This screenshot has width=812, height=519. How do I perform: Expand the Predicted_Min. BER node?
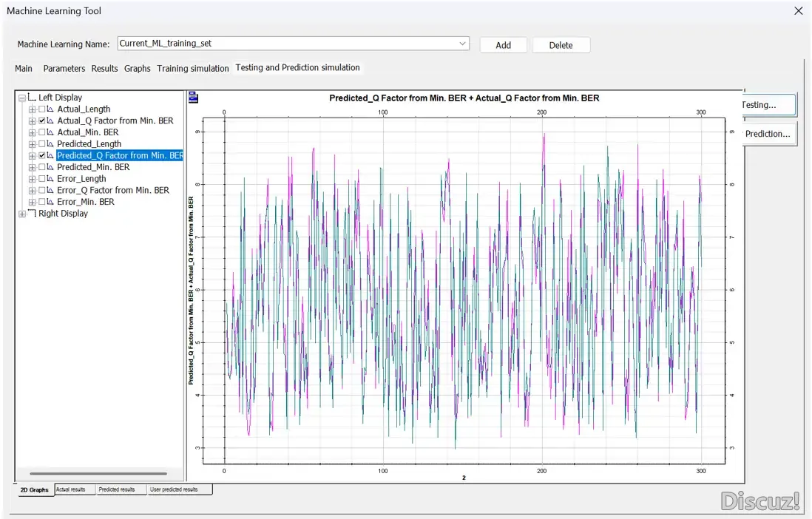coord(32,167)
